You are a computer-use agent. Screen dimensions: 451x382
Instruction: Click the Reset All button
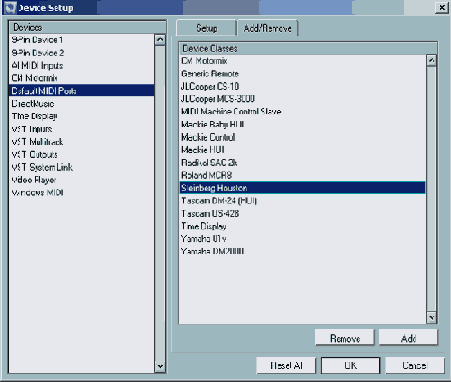pos(286,366)
